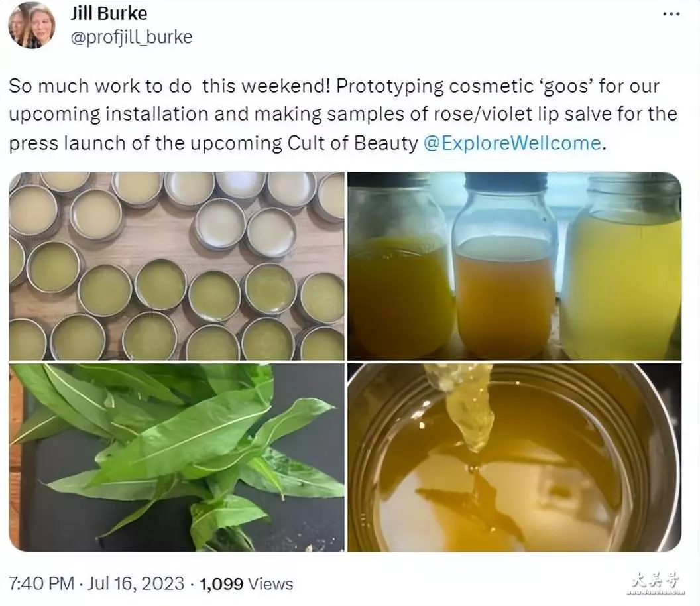Open the @profjill_burke handle
The height and width of the screenshot is (606, 700).
click(x=131, y=38)
